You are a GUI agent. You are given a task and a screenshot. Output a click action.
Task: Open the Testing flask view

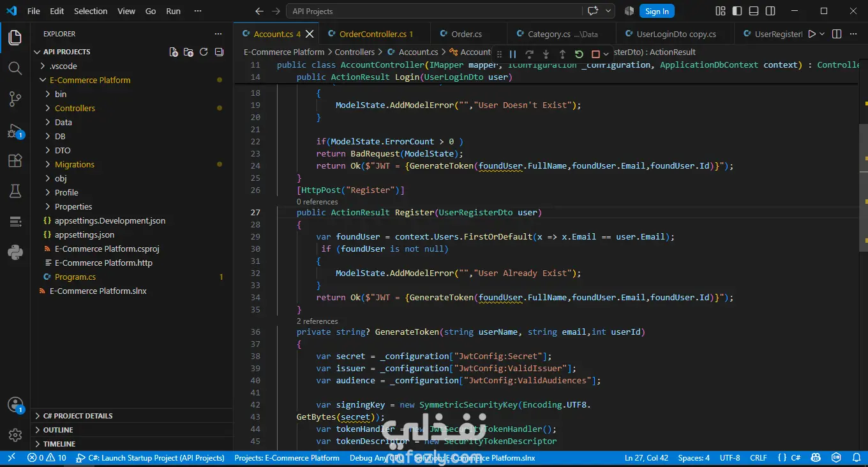pos(15,191)
